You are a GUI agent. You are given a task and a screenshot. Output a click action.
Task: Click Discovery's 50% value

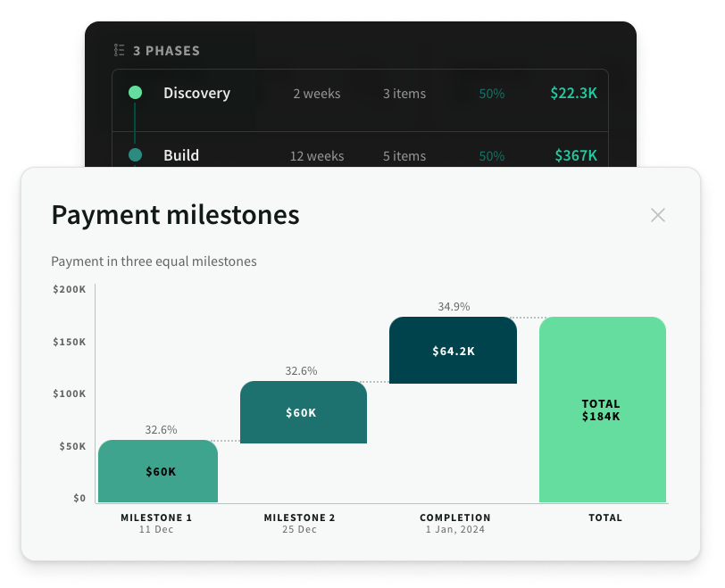491,94
